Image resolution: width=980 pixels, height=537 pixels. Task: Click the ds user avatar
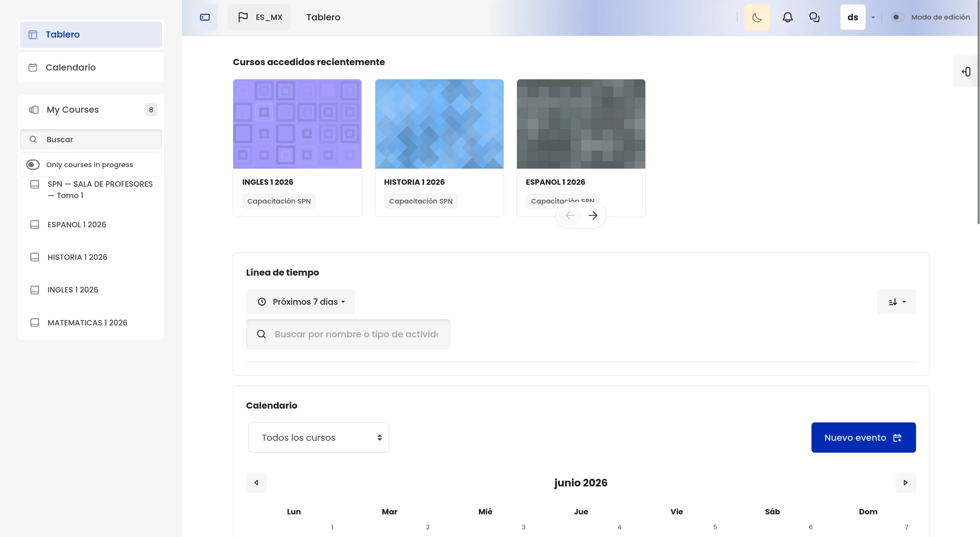pyautogui.click(x=852, y=17)
